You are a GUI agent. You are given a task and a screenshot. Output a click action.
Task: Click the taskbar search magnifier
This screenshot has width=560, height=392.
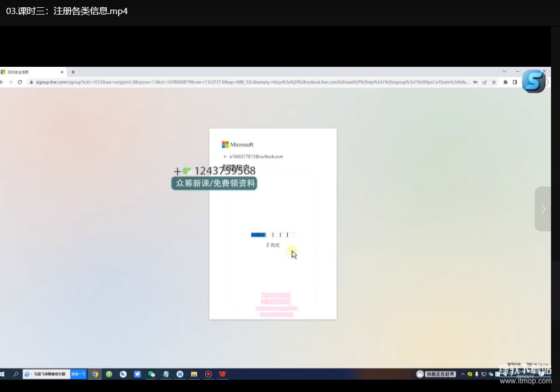pyautogui.click(x=16, y=374)
